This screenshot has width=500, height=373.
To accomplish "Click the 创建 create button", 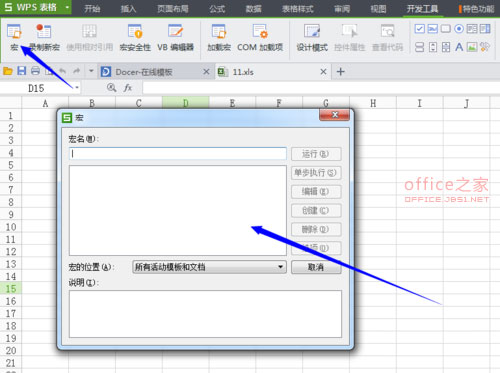I will tap(316, 210).
